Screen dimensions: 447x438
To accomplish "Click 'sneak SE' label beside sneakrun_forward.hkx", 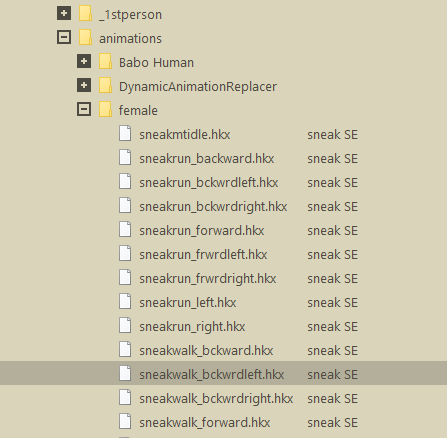I will pos(332,231).
